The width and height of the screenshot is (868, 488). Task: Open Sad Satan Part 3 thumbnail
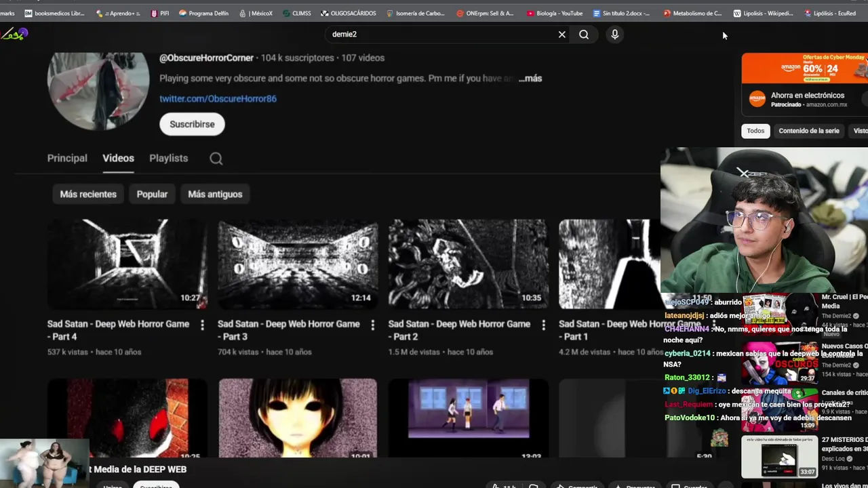point(298,264)
